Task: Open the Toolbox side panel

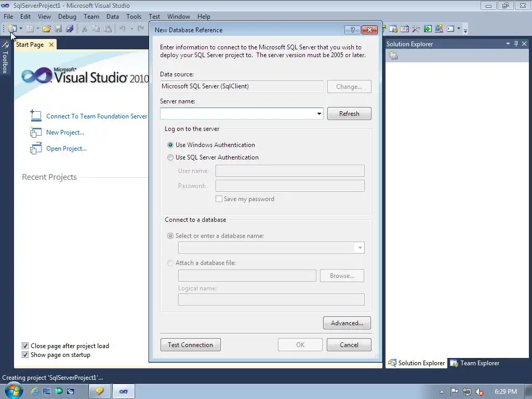Action: [x=5, y=57]
